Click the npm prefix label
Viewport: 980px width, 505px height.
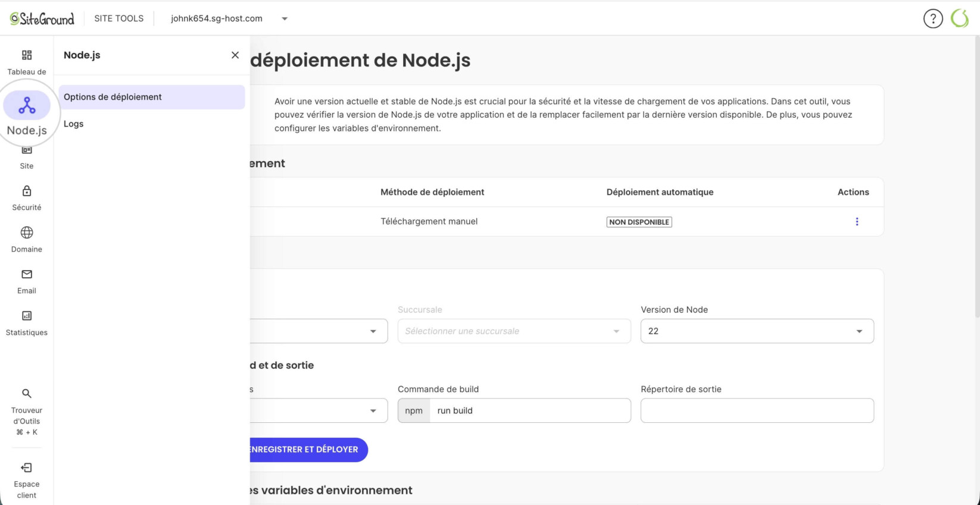[414, 410]
